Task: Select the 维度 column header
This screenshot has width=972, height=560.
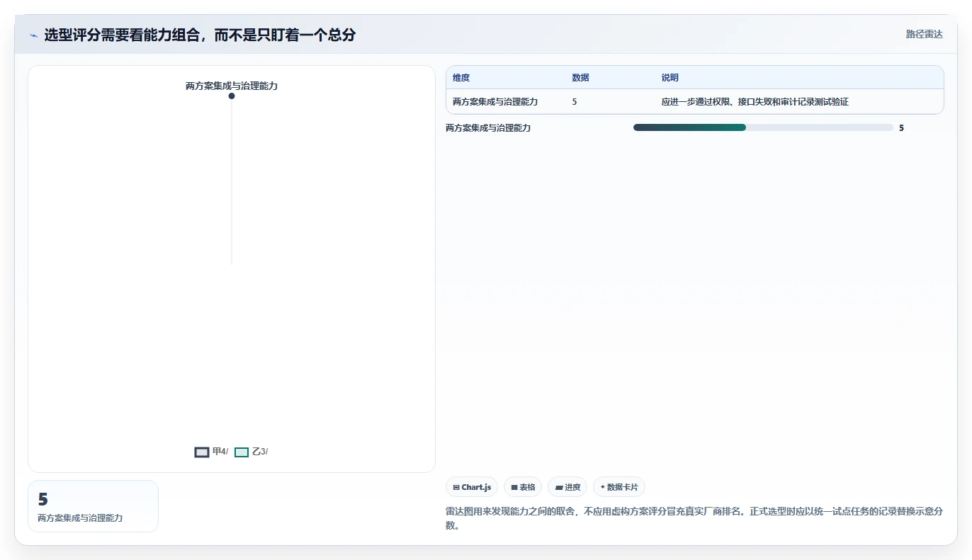Action: [x=461, y=78]
